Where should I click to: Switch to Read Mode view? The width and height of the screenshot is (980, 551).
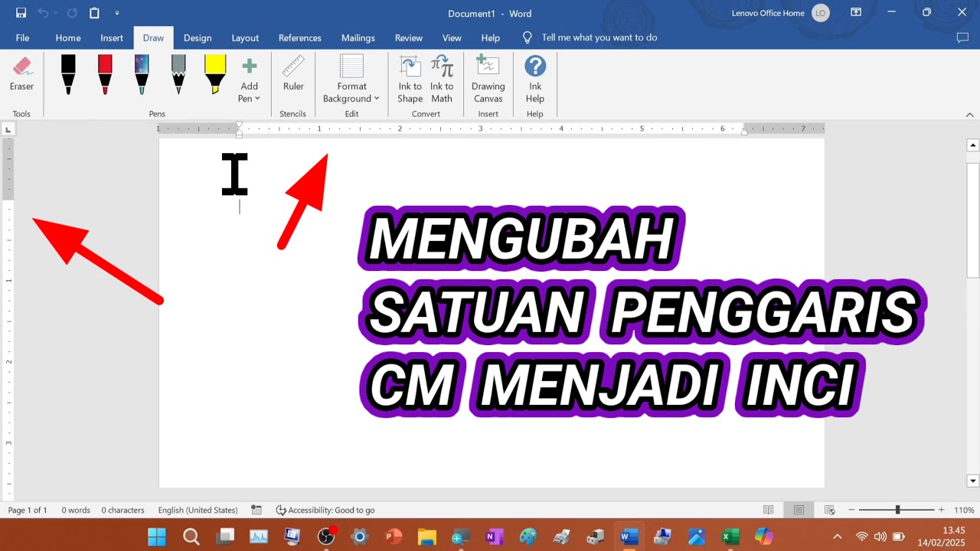(x=769, y=510)
